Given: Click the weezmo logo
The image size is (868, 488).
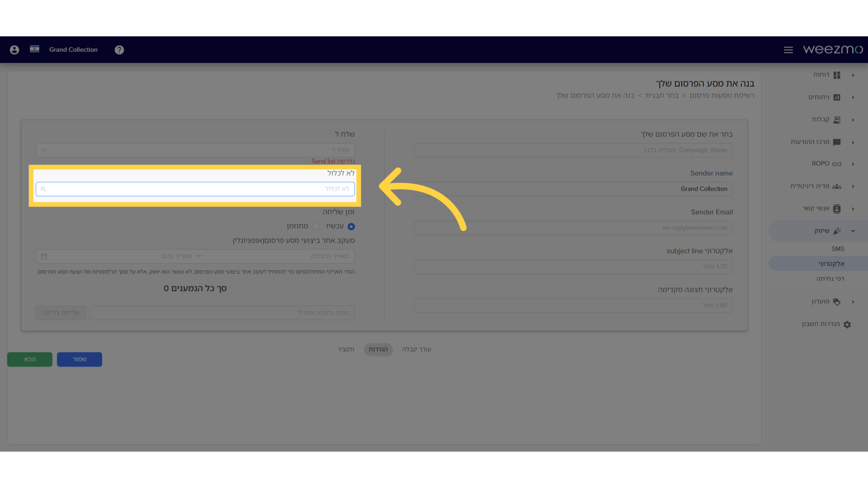Looking at the screenshot, I should (x=833, y=49).
